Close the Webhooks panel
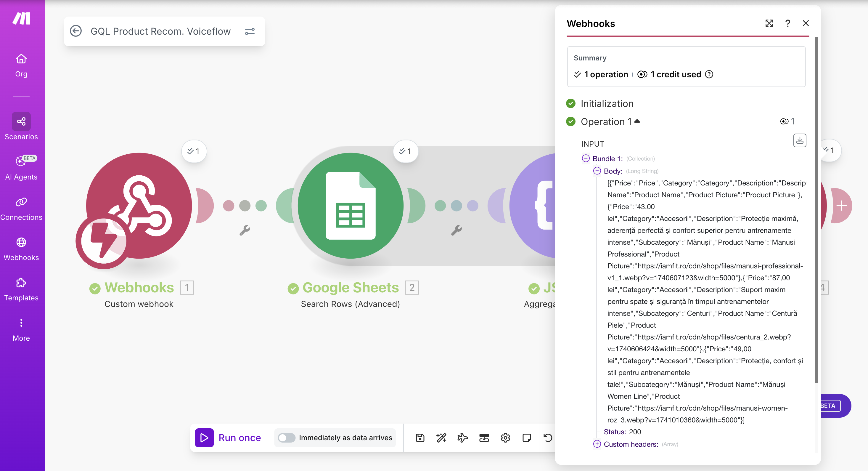The height and width of the screenshot is (471, 868). [x=806, y=23]
